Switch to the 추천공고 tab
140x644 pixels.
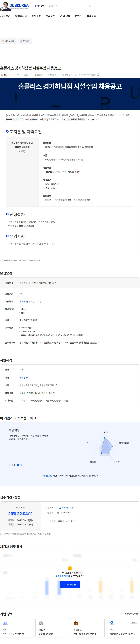coord(52,75)
